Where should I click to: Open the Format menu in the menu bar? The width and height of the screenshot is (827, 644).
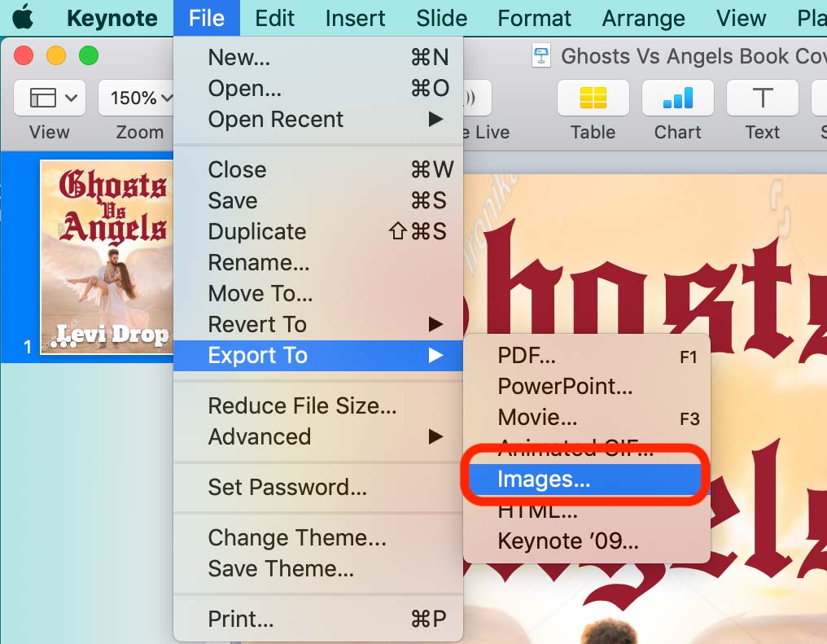pyautogui.click(x=534, y=18)
